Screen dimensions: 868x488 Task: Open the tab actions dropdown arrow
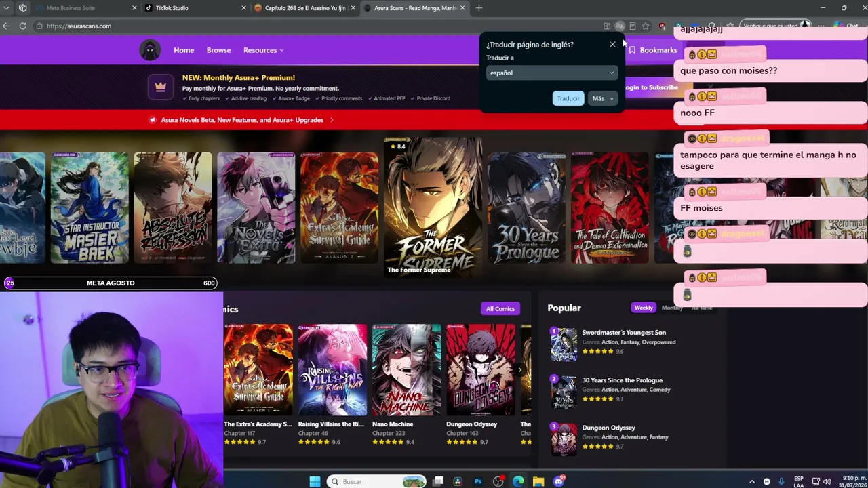5,8
